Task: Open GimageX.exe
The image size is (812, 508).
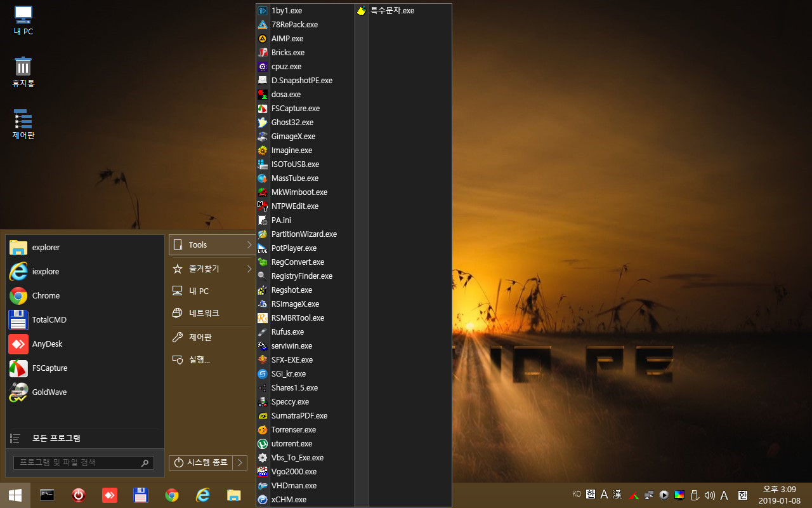Action: (305, 137)
